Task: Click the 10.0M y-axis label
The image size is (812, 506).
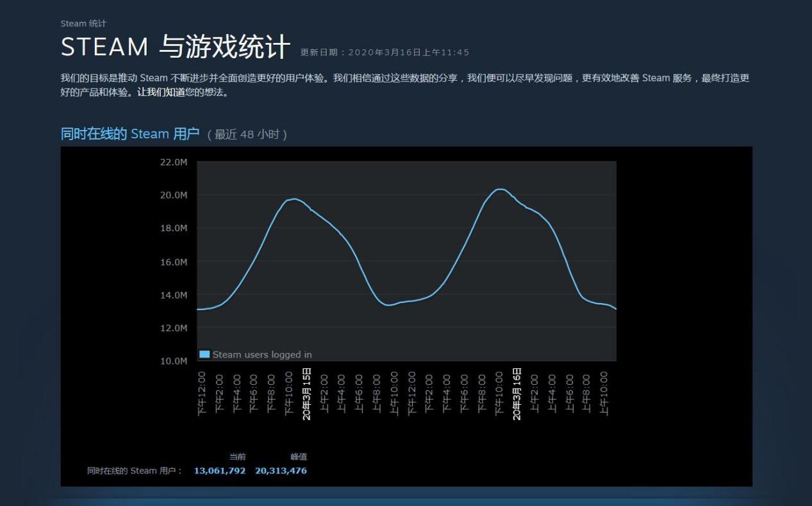Action: pos(174,361)
